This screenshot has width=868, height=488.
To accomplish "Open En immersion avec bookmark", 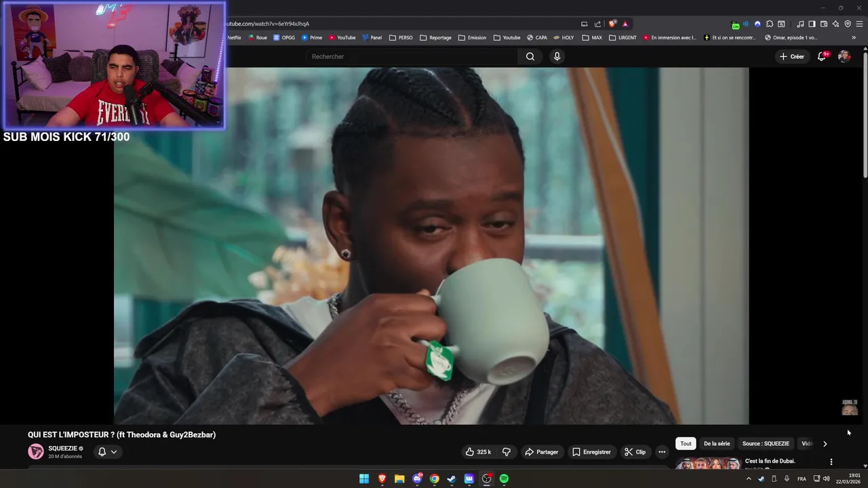I will (670, 38).
